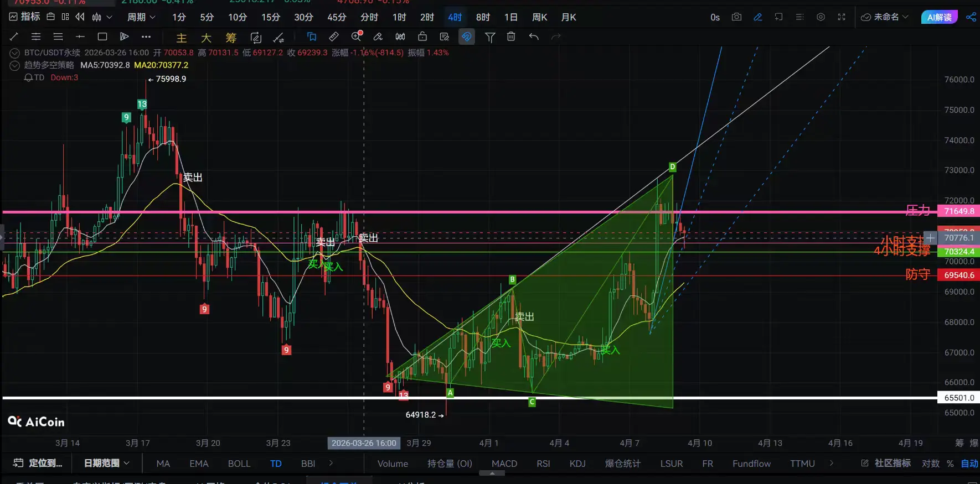Viewport: 980px width, 484px height.
Task: Toggle the highlighted magnet link mode
Action: tap(467, 37)
